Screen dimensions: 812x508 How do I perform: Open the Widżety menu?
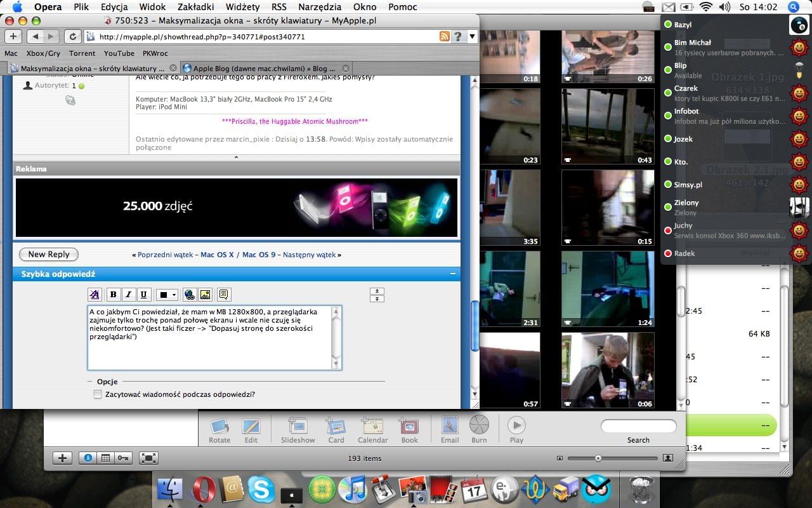(x=242, y=7)
